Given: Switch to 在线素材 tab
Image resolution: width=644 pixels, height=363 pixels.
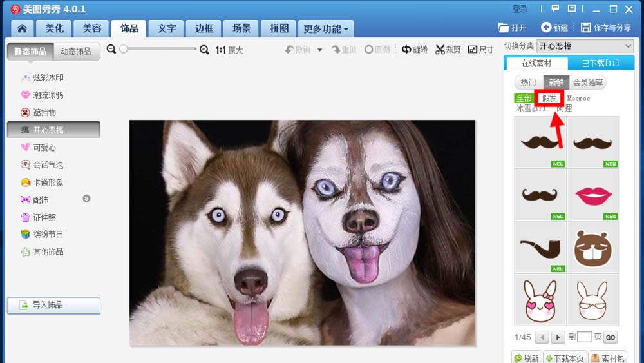Looking at the screenshot, I should 536,63.
